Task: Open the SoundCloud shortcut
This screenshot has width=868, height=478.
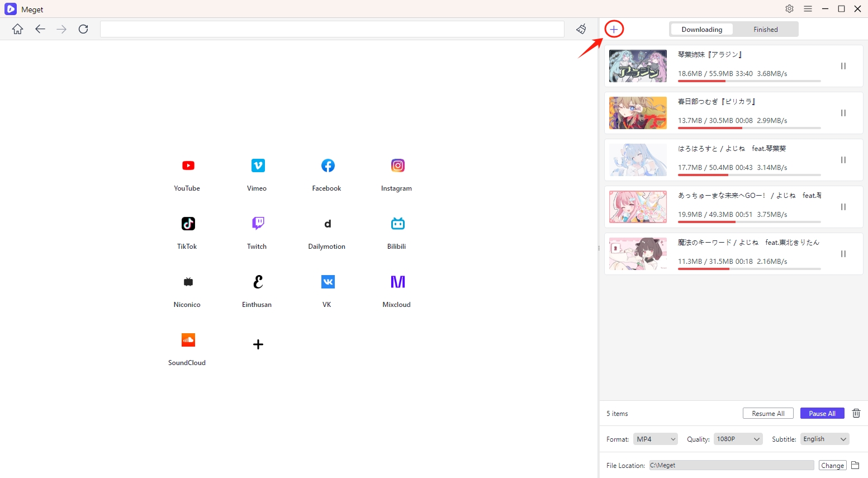Action: tap(187, 349)
